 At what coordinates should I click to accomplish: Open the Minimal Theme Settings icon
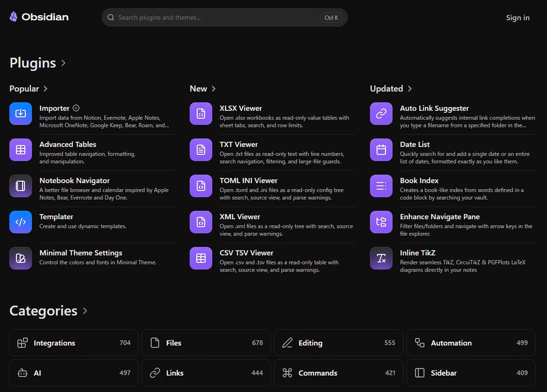[21, 258]
